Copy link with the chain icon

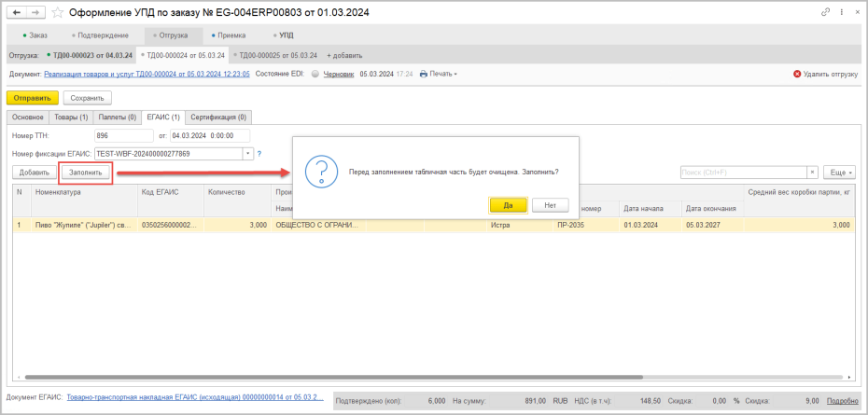point(827,11)
